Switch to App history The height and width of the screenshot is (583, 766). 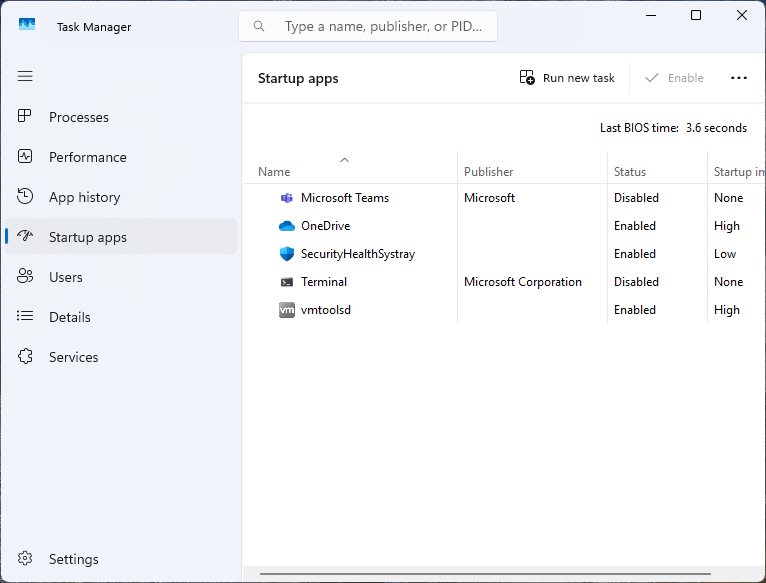(x=121, y=197)
